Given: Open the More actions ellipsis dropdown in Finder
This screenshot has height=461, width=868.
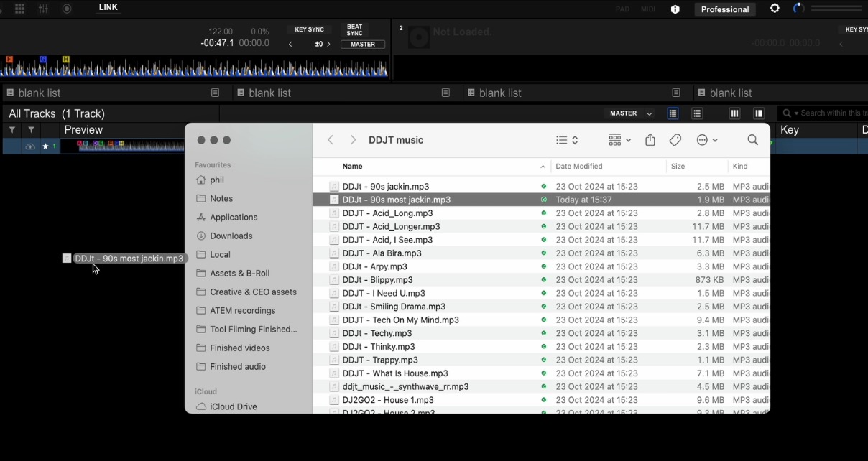Looking at the screenshot, I should pos(707,139).
